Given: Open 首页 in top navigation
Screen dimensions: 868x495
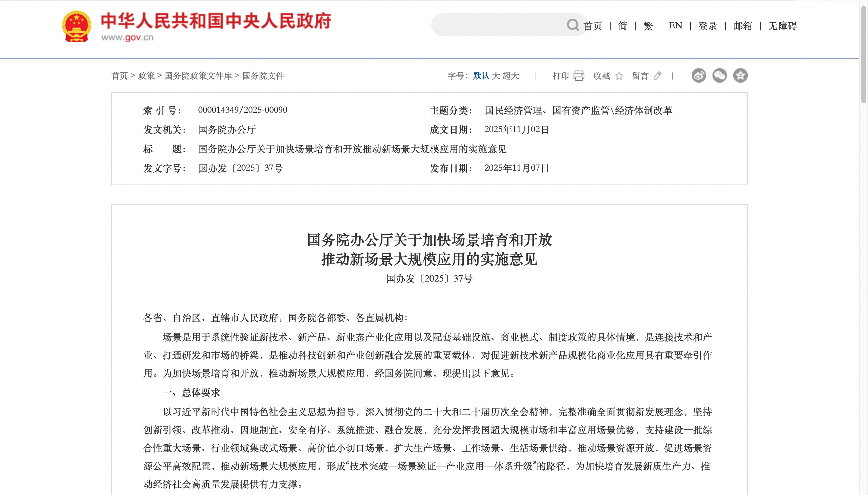Looking at the screenshot, I should [592, 26].
